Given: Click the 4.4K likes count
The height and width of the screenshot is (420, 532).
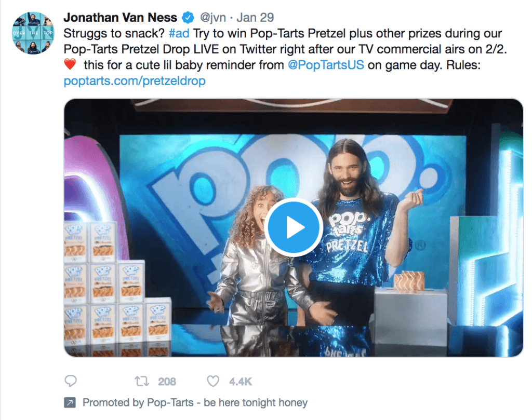Looking at the screenshot, I should click(x=240, y=382).
